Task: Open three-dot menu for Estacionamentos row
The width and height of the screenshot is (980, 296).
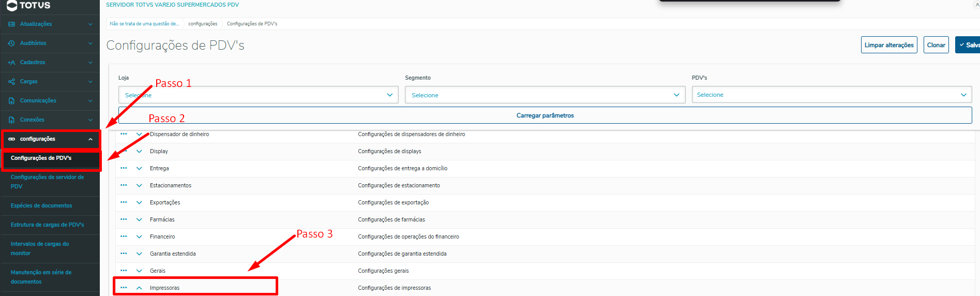Action: [x=124, y=185]
